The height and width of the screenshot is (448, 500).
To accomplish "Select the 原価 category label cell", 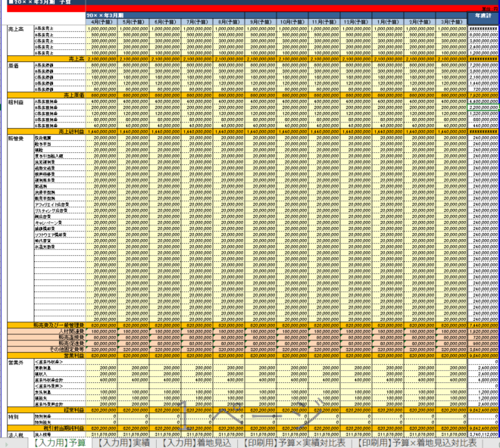I will [x=14, y=65].
